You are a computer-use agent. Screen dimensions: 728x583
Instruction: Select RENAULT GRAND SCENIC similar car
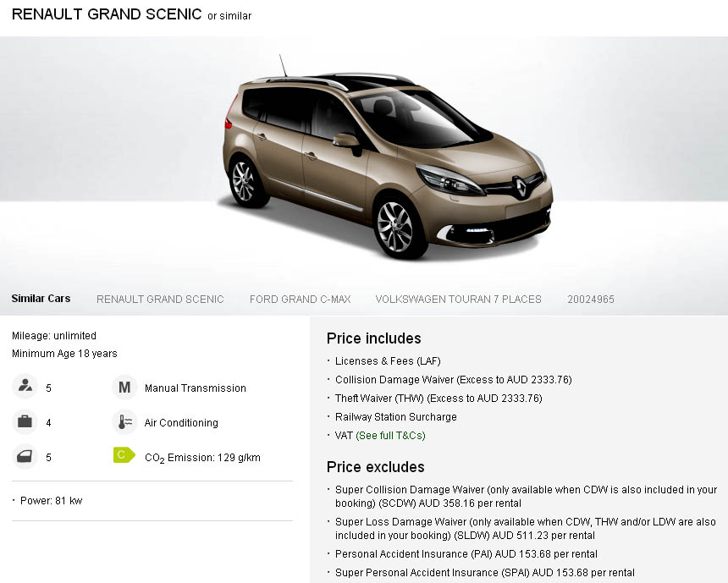[160, 299]
